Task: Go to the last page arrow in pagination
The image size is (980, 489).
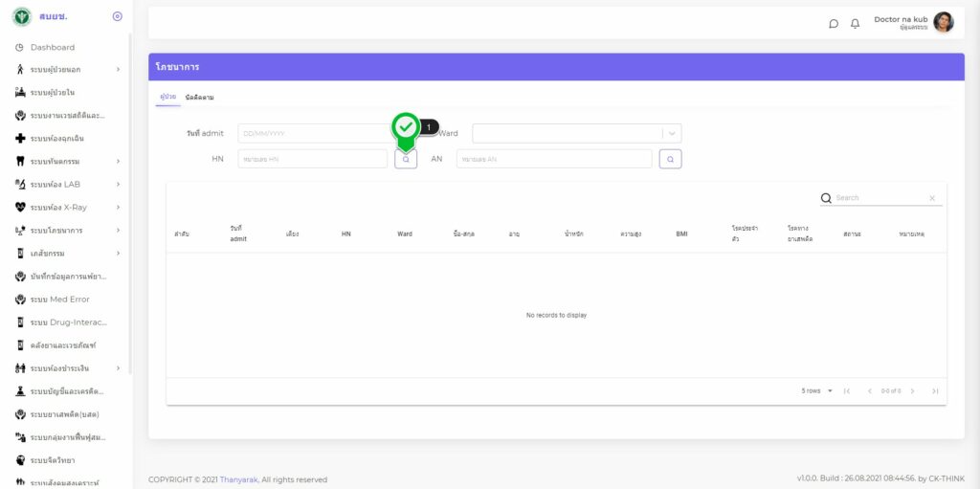Action: [934, 390]
